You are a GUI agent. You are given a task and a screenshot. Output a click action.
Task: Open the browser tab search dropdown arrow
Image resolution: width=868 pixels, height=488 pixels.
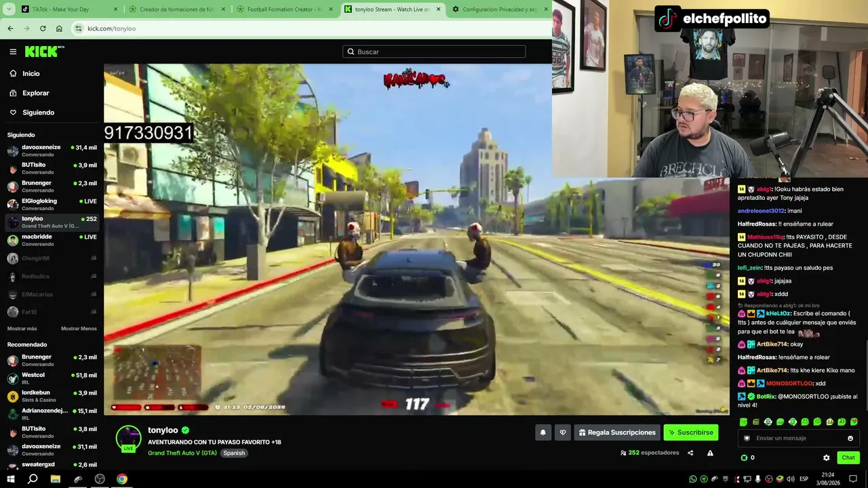10,9
